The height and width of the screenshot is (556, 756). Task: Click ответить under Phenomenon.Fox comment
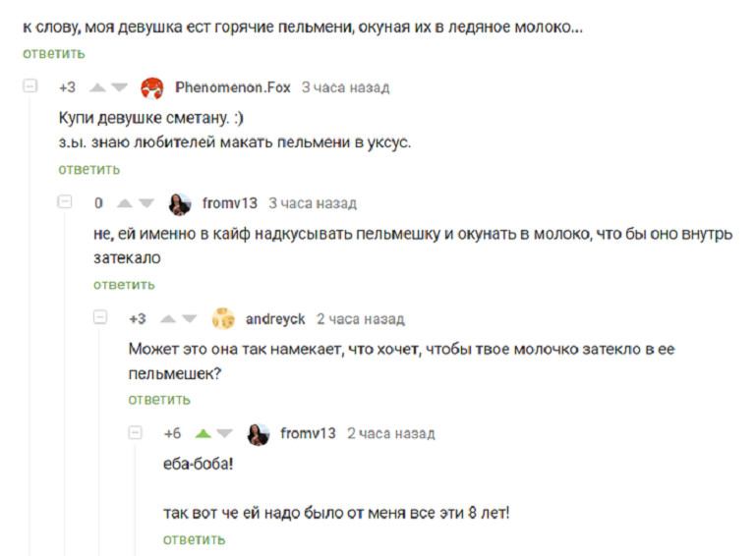[x=89, y=170]
